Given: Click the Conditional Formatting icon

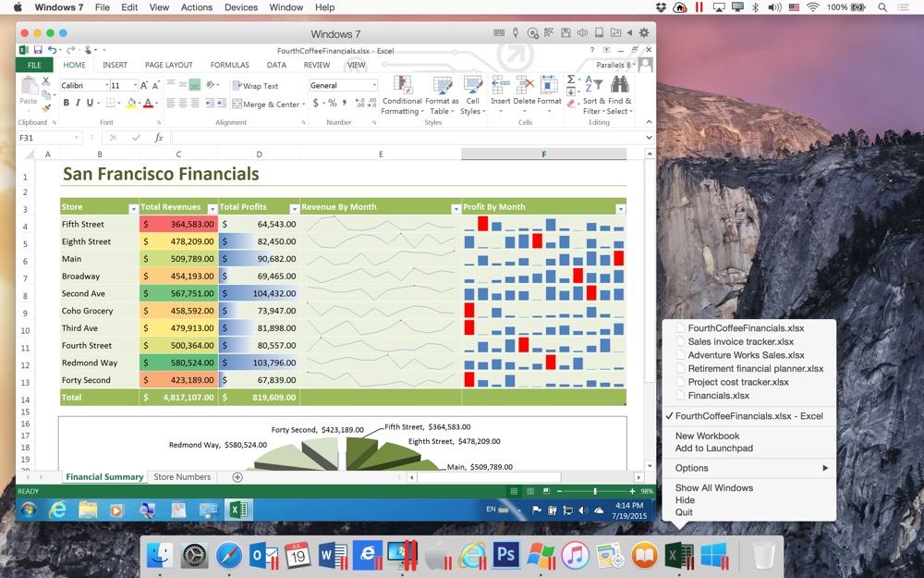Looking at the screenshot, I should (402, 86).
